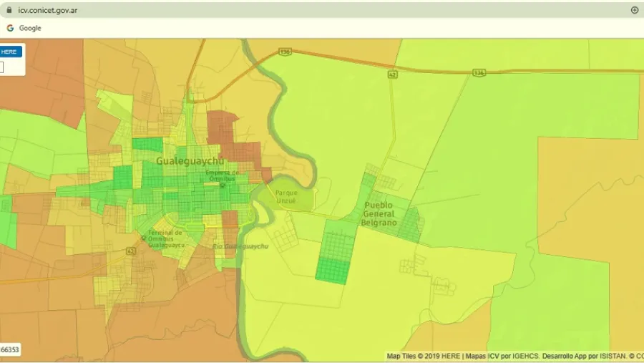Toggle the checkbox below the HERE button
This screenshot has height=363, width=644.
click(1, 67)
